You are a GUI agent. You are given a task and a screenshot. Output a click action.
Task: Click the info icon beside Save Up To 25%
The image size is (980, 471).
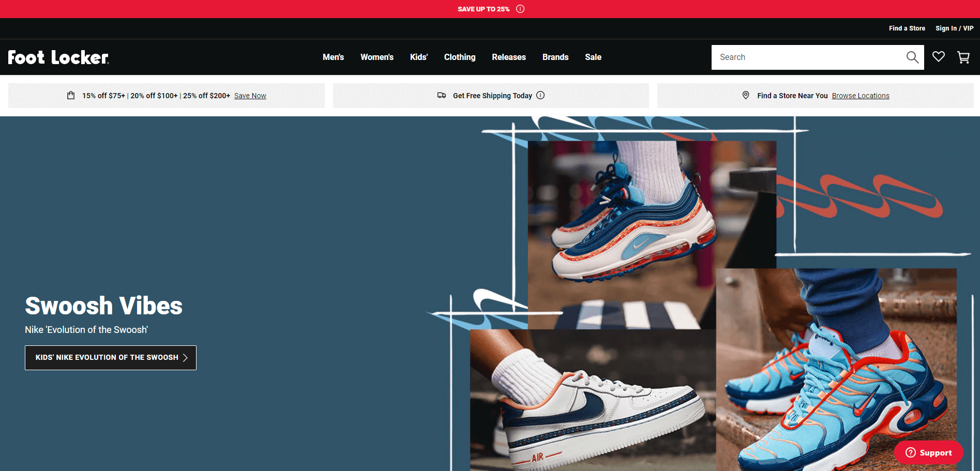[x=520, y=9]
